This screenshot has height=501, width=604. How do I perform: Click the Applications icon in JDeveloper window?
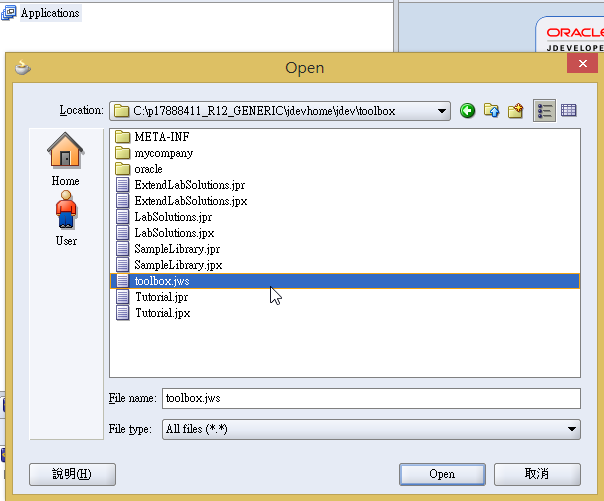pos(8,13)
